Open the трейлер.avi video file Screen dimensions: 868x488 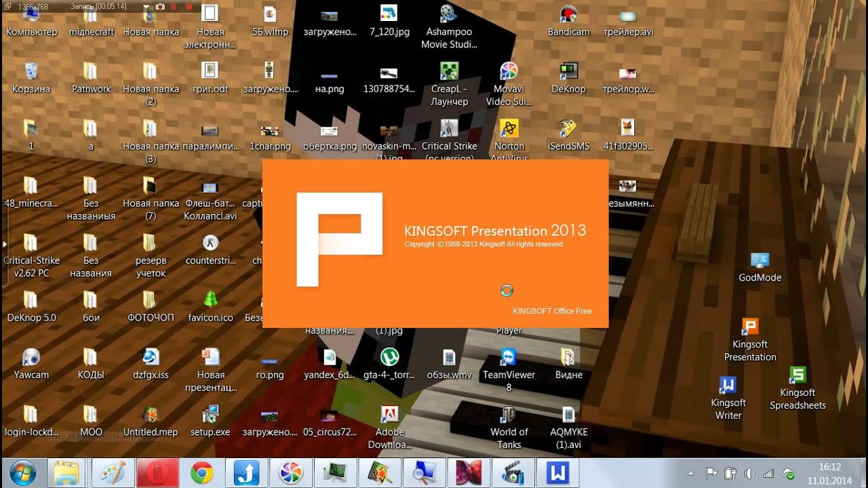pos(628,22)
